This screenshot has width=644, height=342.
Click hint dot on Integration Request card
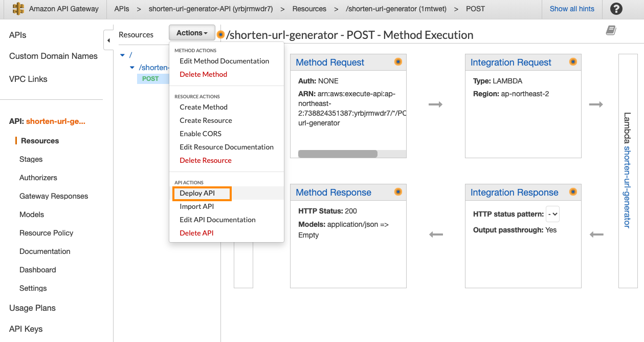tap(573, 62)
